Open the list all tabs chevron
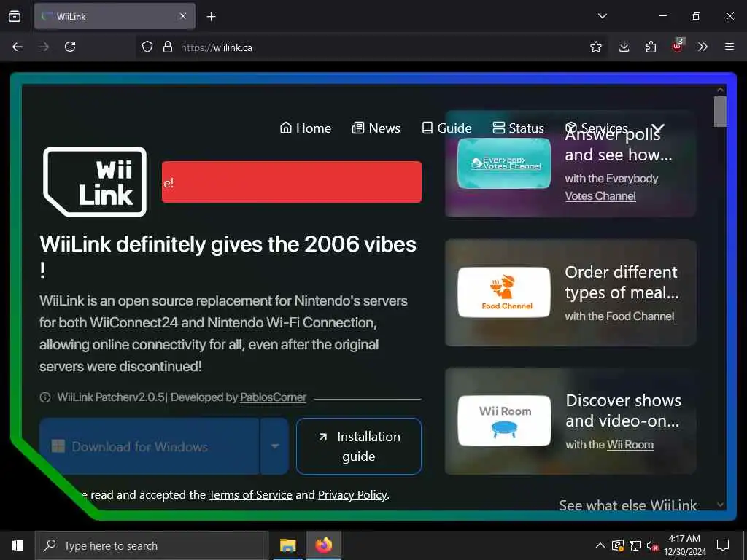747x560 pixels. tap(602, 16)
